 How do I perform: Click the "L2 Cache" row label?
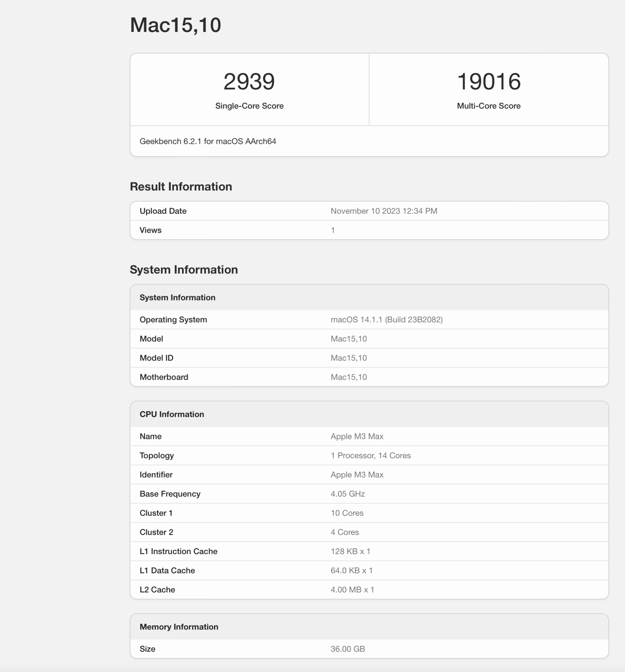[x=157, y=590]
